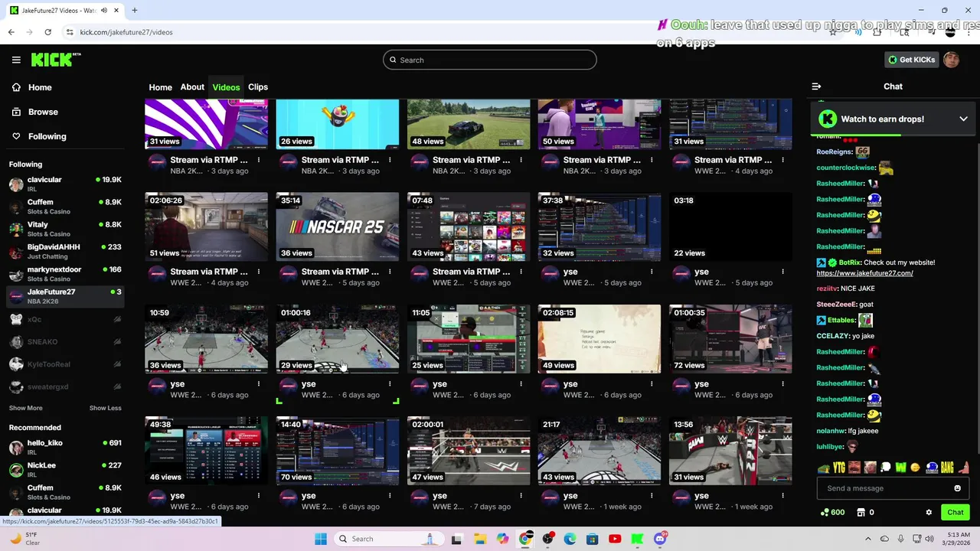Viewport: 980px width, 551px height.
Task: Open File Explorer from the taskbar
Action: 479,539
